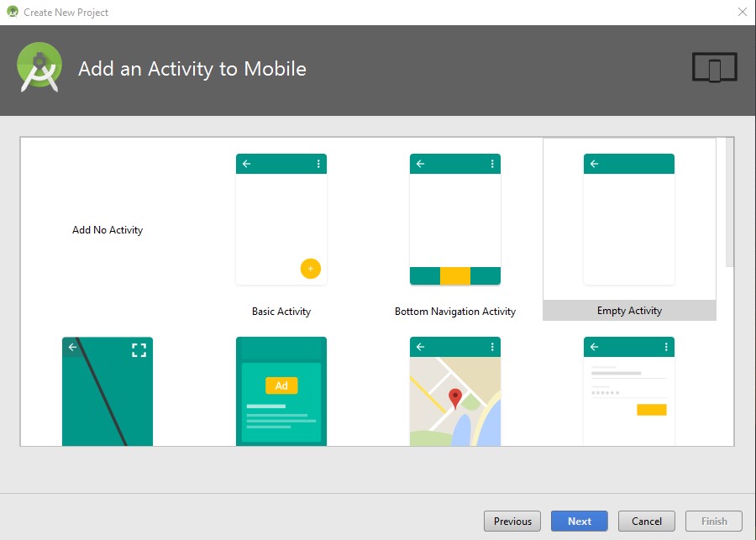Screen dimensions: 756x540
Task: Select the Add No Activity option
Action: [x=108, y=230]
